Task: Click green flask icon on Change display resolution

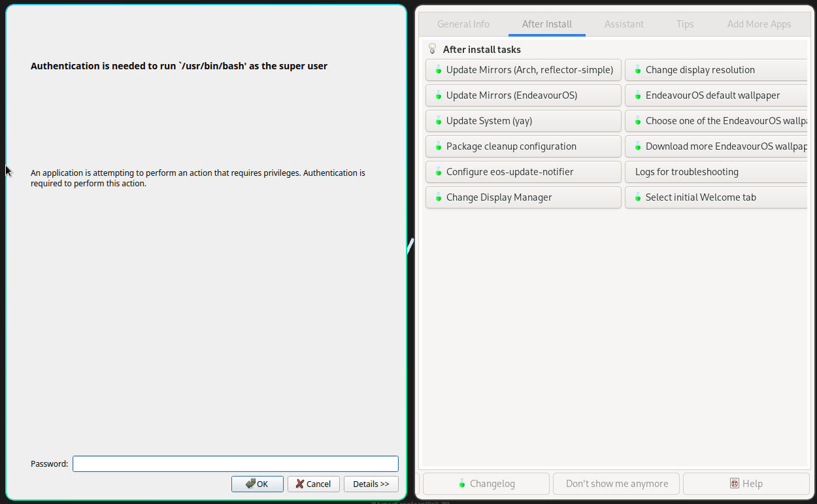Action: click(x=638, y=70)
